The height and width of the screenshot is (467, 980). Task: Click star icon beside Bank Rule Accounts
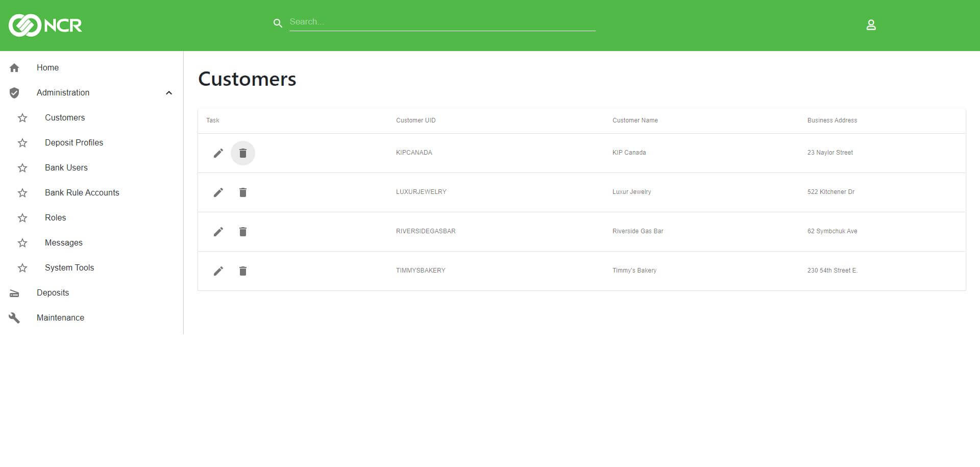pyautogui.click(x=22, y=193)
